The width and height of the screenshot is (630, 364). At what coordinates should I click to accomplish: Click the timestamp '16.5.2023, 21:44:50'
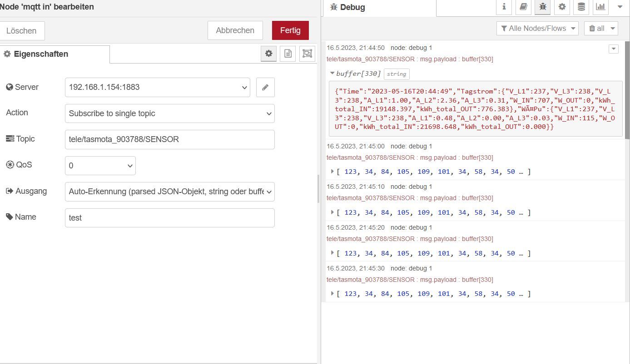coord(356,48)
